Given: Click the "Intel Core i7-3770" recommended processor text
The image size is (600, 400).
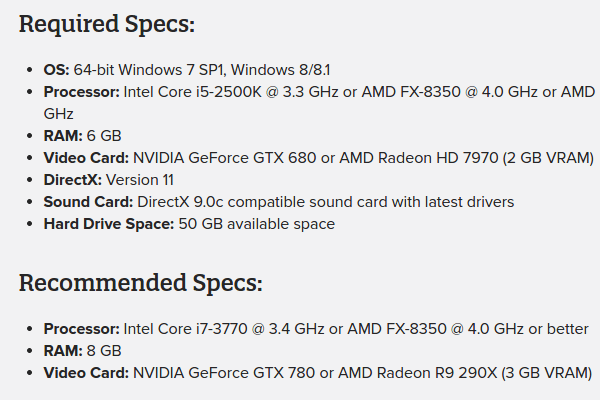Looking at the screenshot, I should point(186,329).
